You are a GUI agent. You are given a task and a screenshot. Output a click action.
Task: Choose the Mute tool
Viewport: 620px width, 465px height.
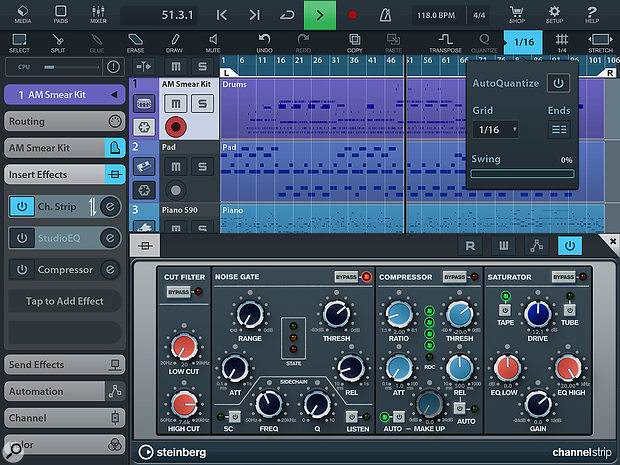213,43
